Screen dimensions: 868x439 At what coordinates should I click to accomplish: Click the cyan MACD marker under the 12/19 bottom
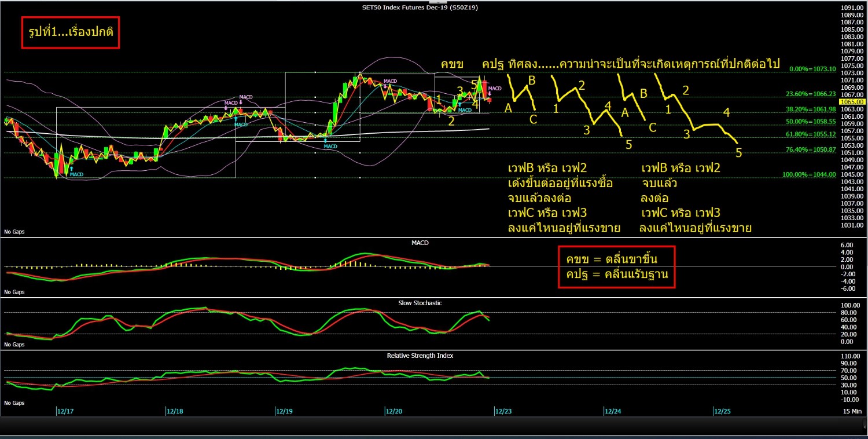pos(330,145)
